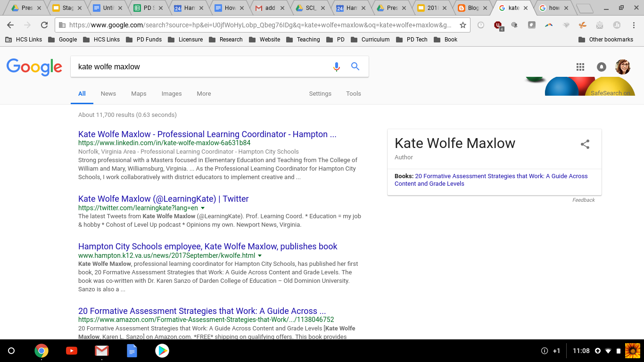
Task: Open the envelope mail extension
Action: click(600, 25)
